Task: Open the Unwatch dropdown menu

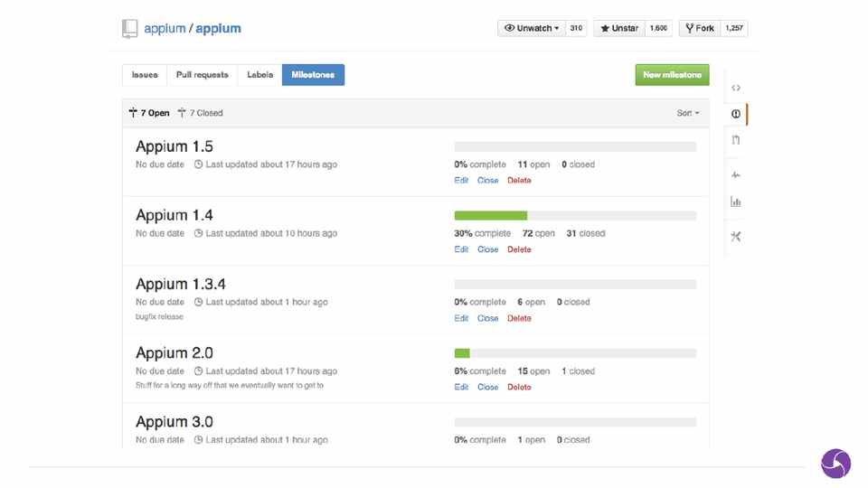Action: pyautogui.click(x=532, y=28)
